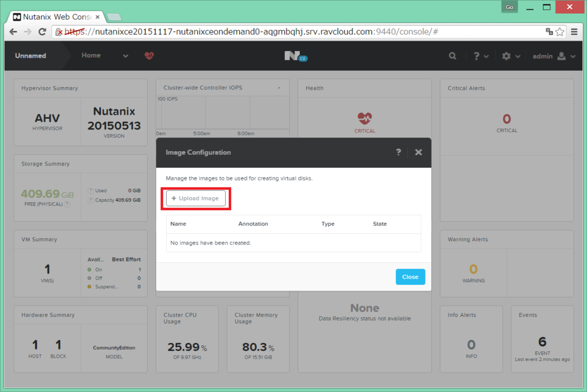
Task: Go back in browser history
Action: click(13, 32)
